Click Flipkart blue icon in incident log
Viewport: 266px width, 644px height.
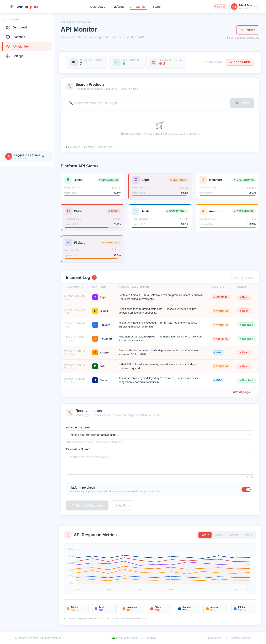pyautogui.click(x=95, y=325)
